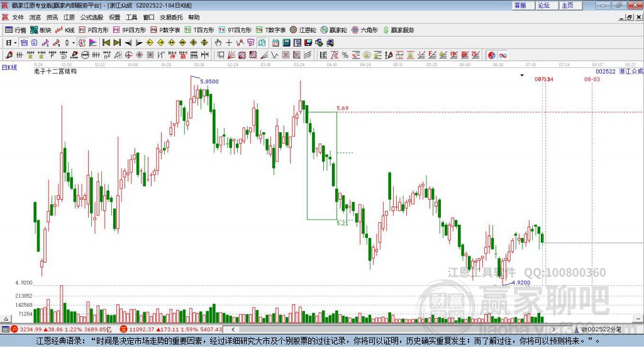Open the 9T四方形 tool

(235, 30)
